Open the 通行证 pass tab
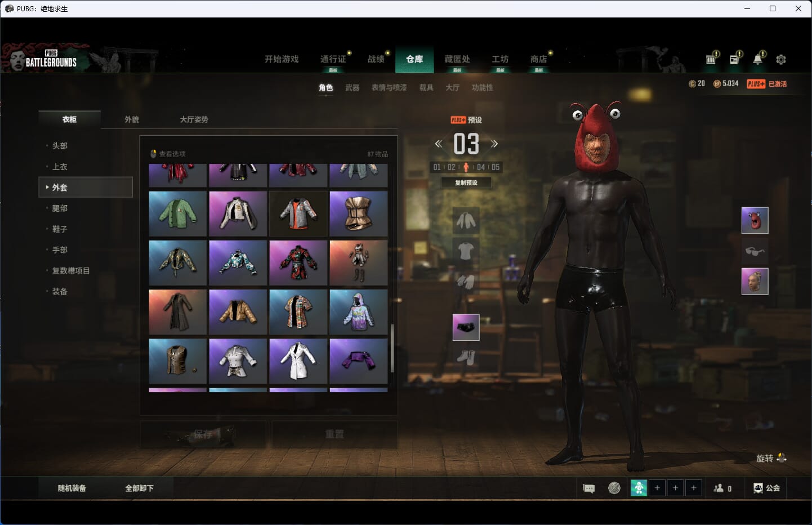 tap(333, 59)
